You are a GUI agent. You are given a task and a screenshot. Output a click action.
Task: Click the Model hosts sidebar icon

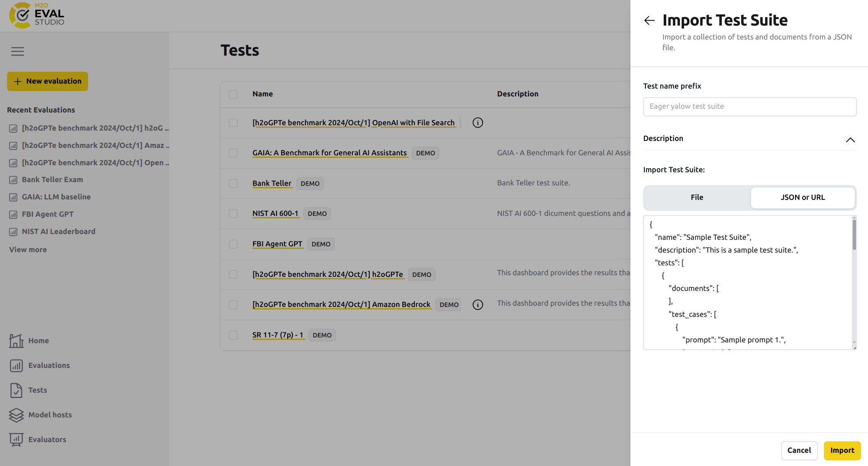tap(16, 414)
